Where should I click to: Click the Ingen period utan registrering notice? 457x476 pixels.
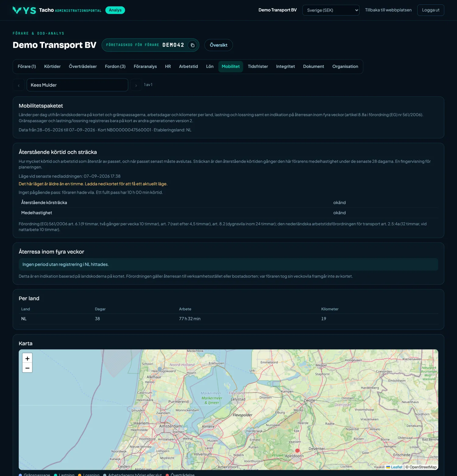pos(228,264)
